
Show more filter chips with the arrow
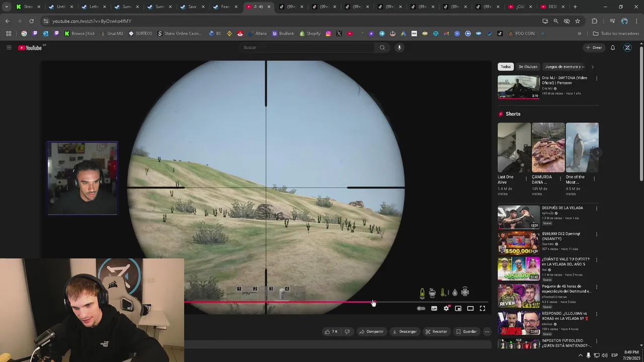(592, 67)
